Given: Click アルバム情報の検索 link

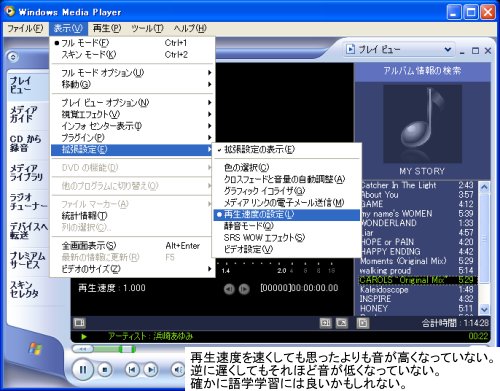Looking at the screenshot, I should [422, 70].
